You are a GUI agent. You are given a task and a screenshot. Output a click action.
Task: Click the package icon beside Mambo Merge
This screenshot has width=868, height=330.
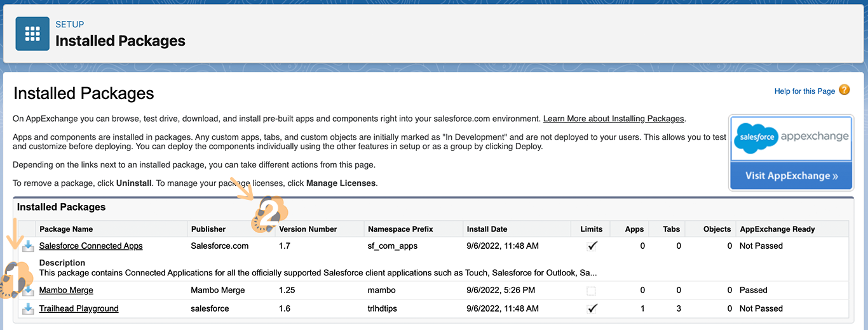pos(28,291)
